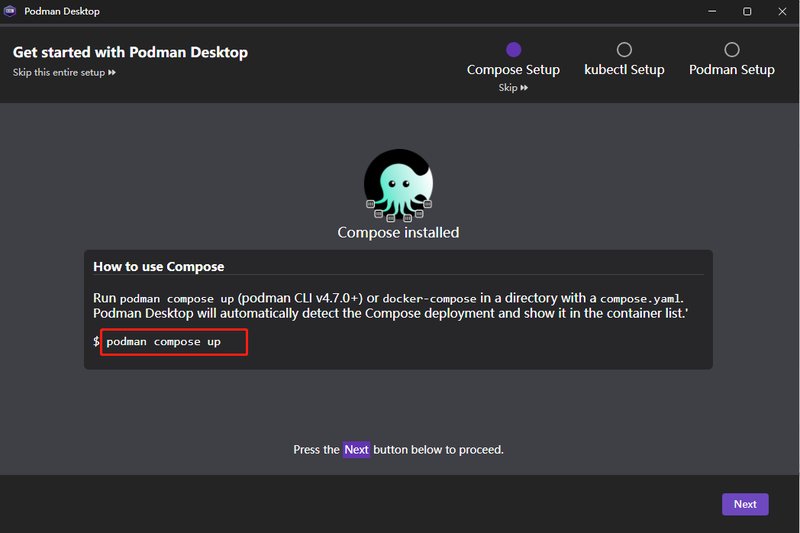Image resolution: width=800 pixels, height=533 pixels.
Task: Click the Podman Desktop title bar logo
Action: click(11, 11)
